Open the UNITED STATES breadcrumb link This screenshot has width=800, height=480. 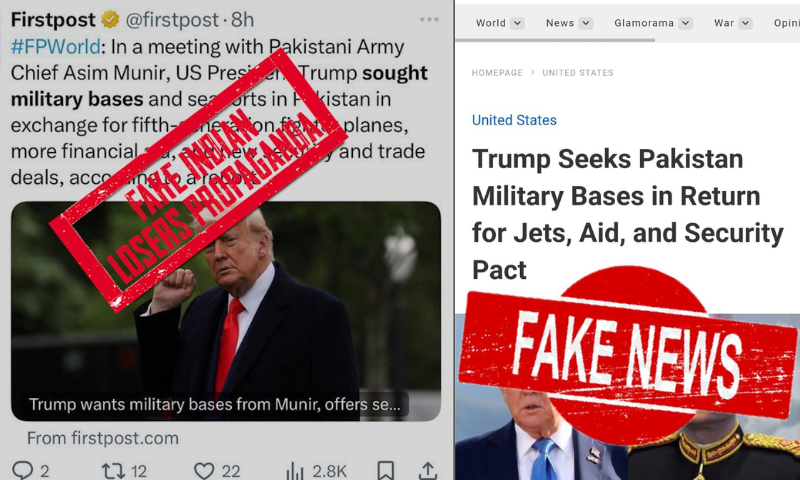pos(578,73)
